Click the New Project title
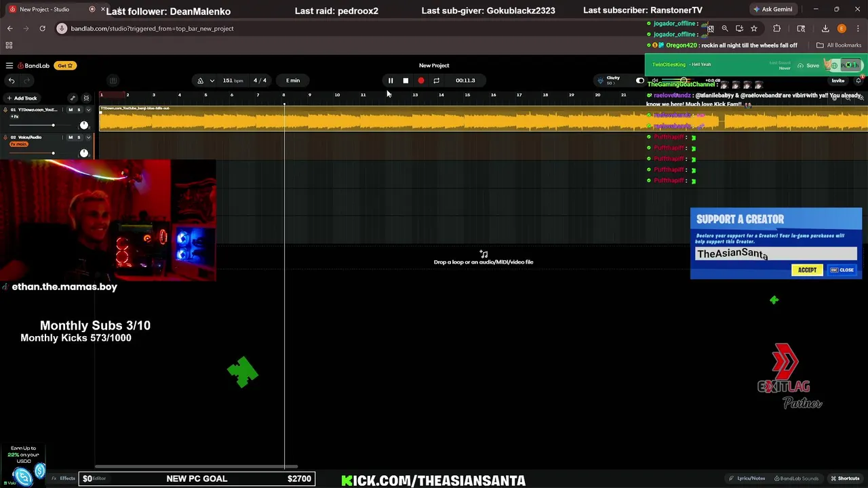Viewport: 868px width, 488px height. click(434, 66)
